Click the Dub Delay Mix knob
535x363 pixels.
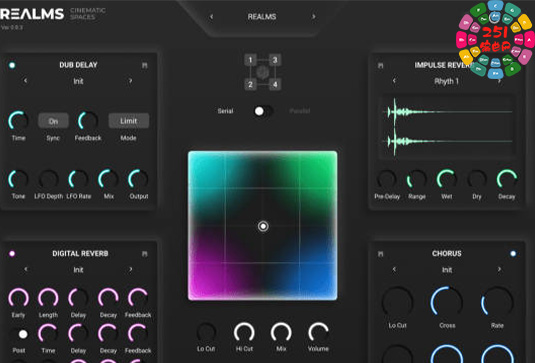pyautogui.click(x=109, y=179)
